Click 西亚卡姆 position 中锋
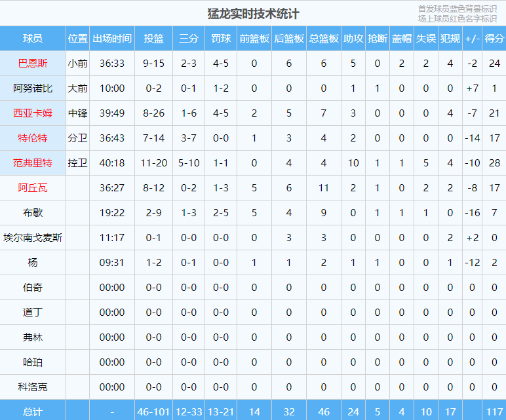 [x=77, y=113]
